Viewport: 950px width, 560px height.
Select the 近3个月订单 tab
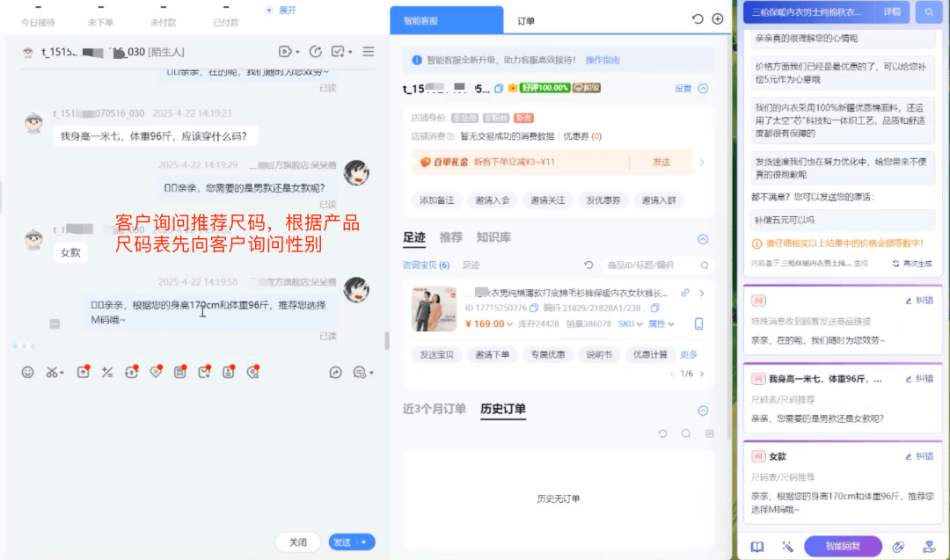[434, 409]
